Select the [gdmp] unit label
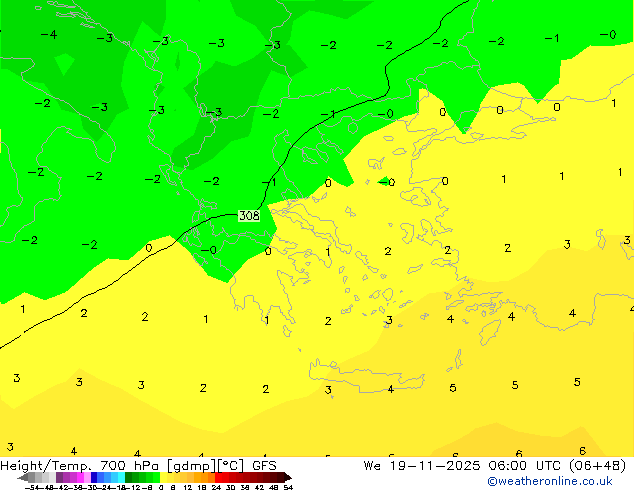This screenshot has height=490, width=634. coord(191,466)
